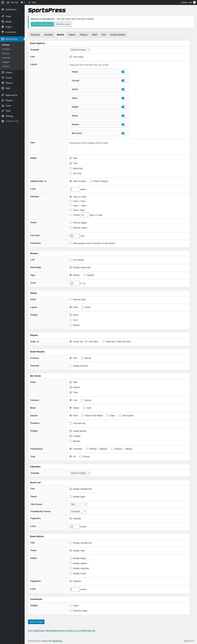Switch to Staff tab
This screenshot has height=644, width=197.
[94, 35]
